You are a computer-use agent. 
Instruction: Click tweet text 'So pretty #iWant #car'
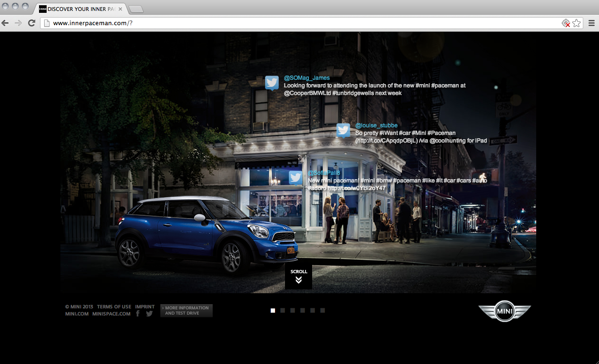point(421,137)
